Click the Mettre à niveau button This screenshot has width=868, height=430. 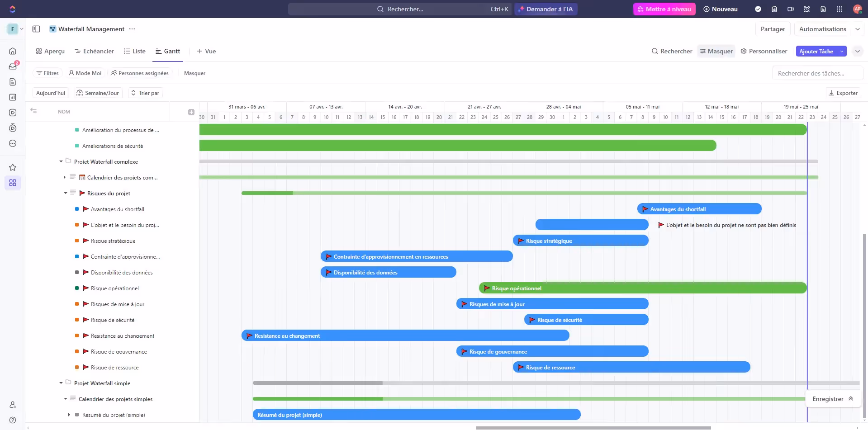664,9
